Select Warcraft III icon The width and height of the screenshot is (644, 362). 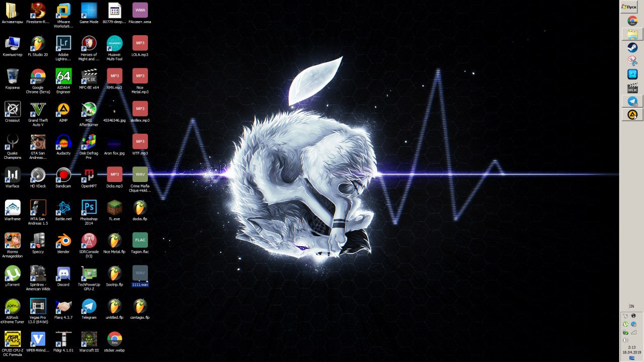[x=89, y=341]
